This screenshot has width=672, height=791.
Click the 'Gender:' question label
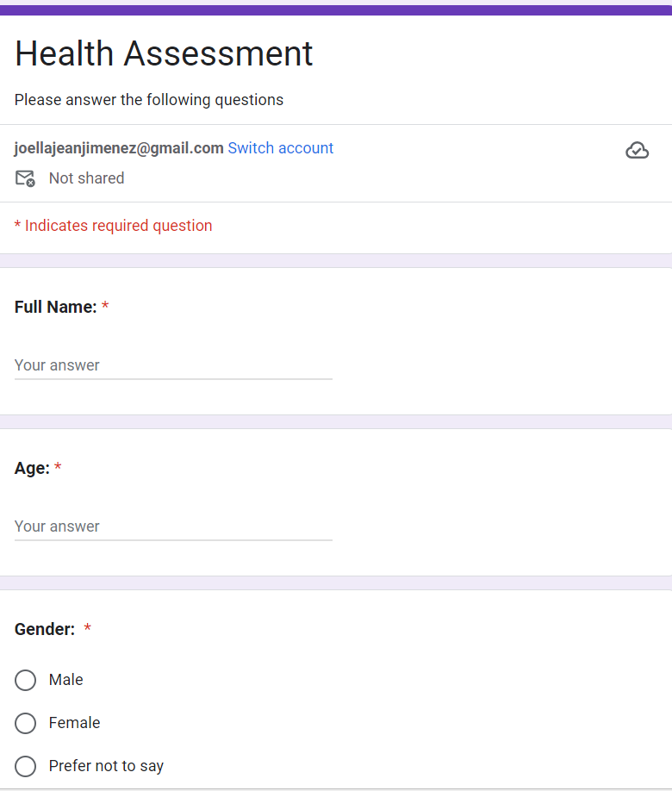[x=45, y=629]
